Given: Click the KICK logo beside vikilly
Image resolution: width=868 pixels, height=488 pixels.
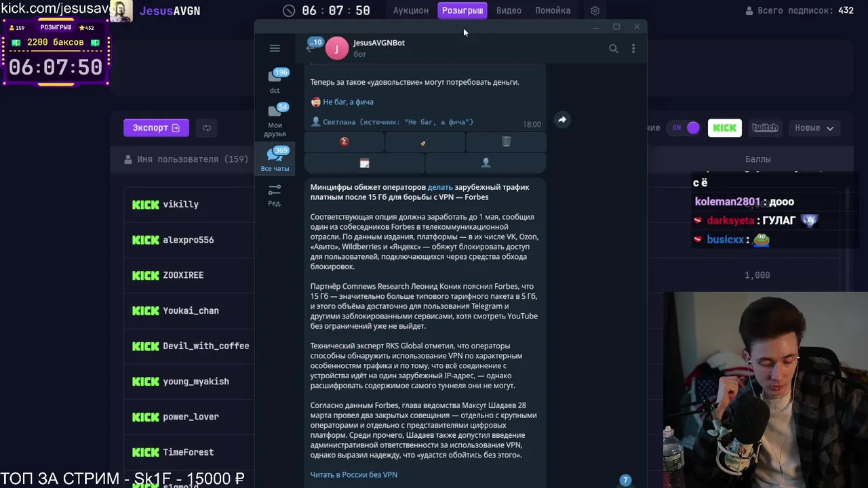Looking at the screenshot, I should 145,204.
